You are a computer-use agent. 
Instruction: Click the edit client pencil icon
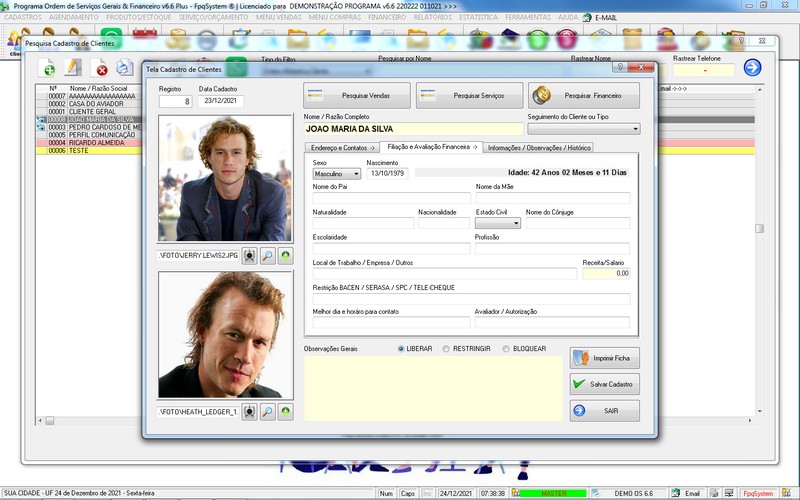pyautogui.click(x=73, y=67)
